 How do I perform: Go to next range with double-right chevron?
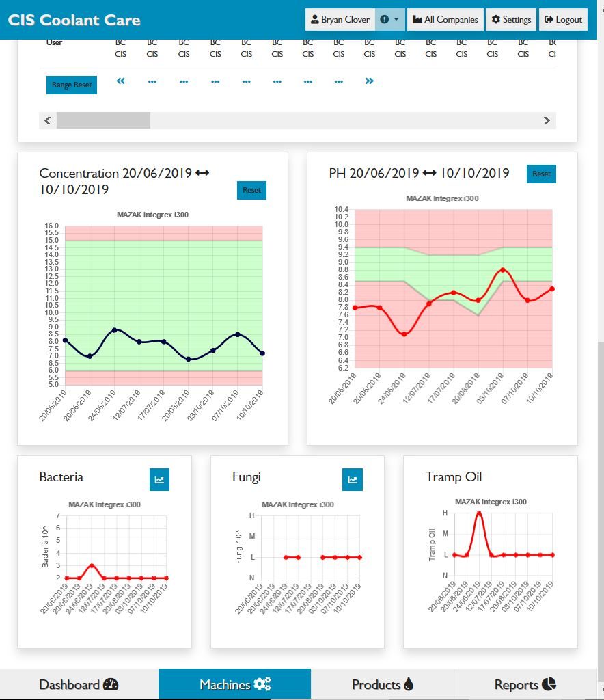tap(370, 81)
